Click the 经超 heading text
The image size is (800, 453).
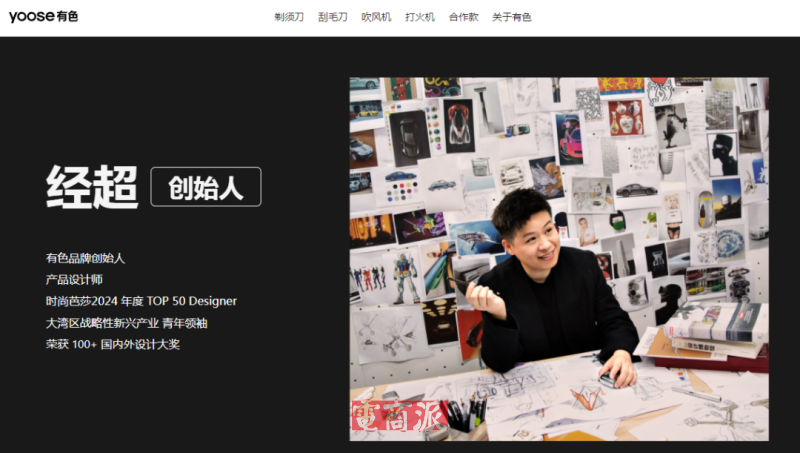[92, 187]
